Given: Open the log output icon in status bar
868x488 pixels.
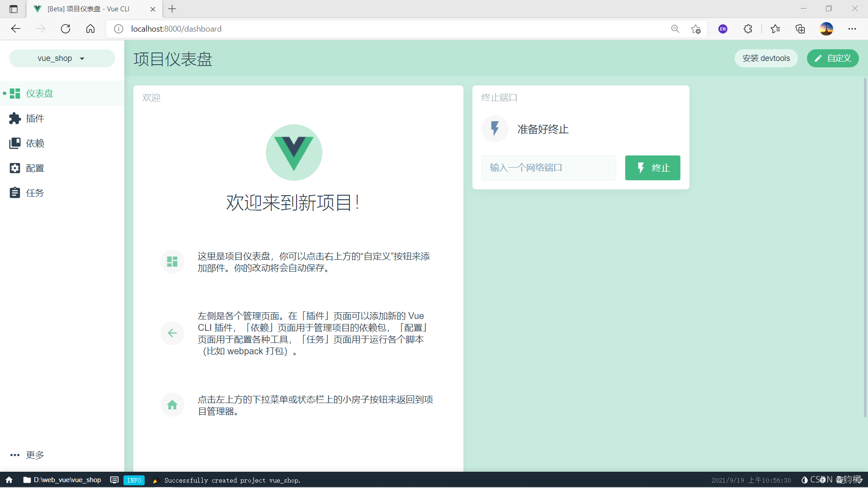Looking at the screenshot, I should tap(114, 480).
